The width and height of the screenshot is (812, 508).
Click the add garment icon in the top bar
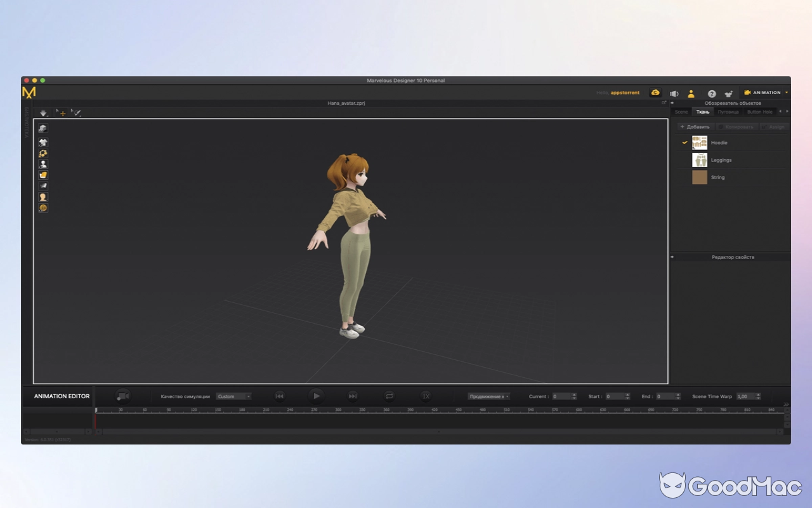click(x=728, y=93)
